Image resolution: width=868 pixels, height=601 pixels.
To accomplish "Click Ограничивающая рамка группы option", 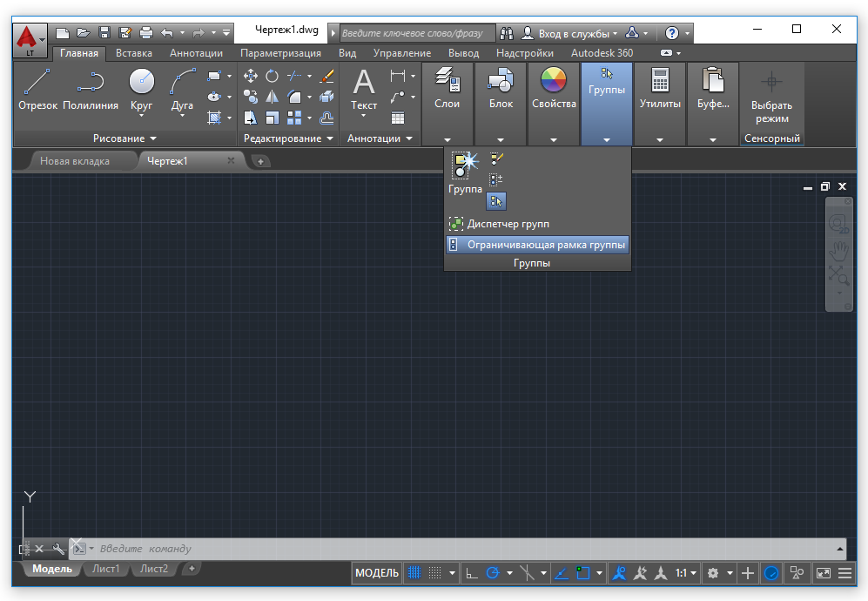I will coord(537,245).
